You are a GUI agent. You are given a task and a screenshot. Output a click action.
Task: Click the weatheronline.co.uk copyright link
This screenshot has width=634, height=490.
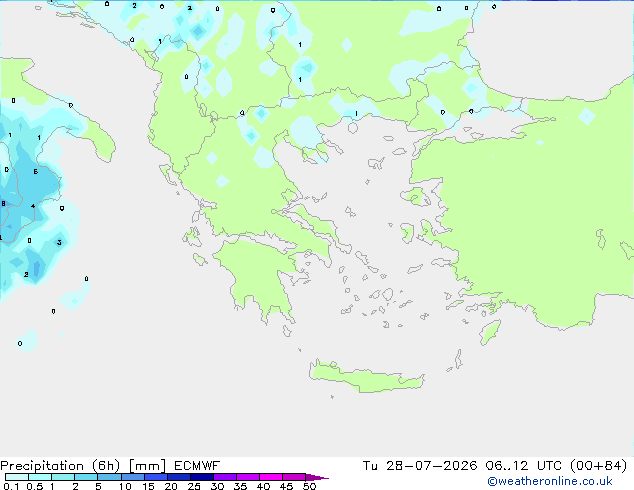(549, 481)
